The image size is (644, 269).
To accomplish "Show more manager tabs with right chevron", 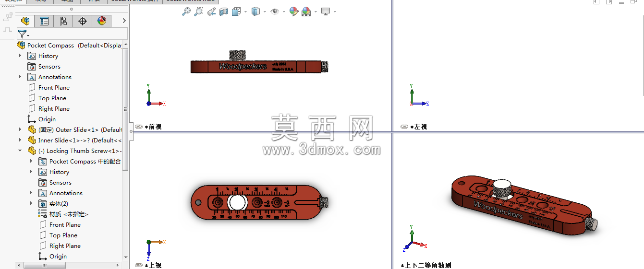I will pos(124,21).
